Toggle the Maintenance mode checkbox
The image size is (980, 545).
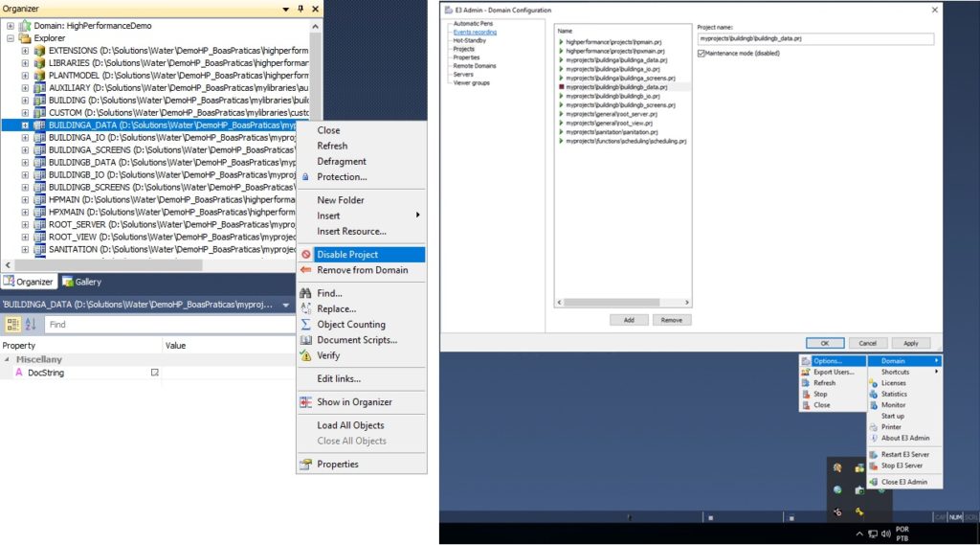pos(702,54)
